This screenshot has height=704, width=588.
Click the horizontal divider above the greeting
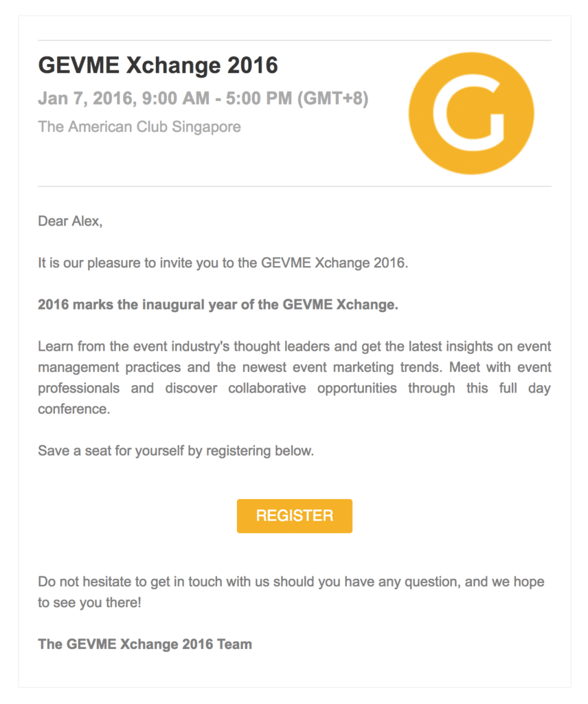pyautogui.click(x=294, y=186)
